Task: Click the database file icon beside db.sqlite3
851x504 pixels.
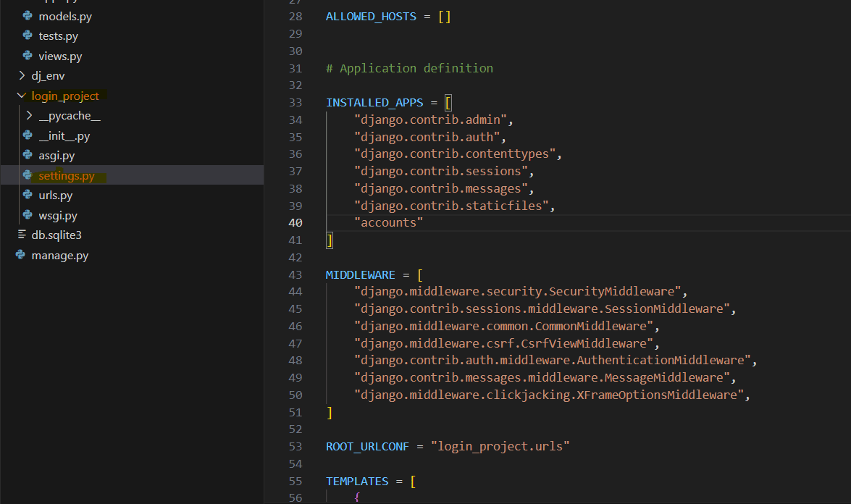Action: pyautogui.click(x=22, y=235)
